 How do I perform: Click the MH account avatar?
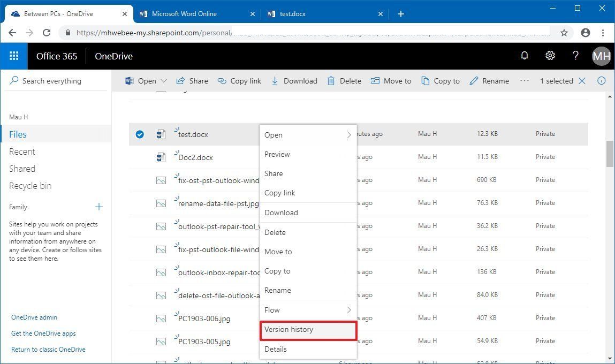click(601, 56)
